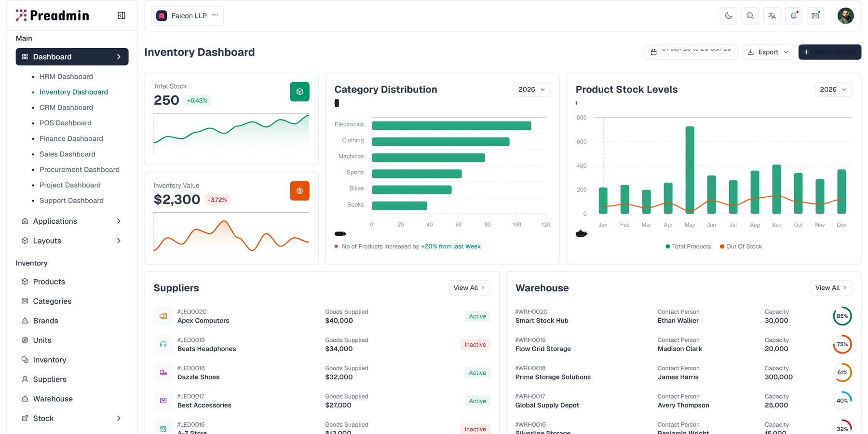
Task: Open POS Dashboard link
Action: tap(66, 123)
